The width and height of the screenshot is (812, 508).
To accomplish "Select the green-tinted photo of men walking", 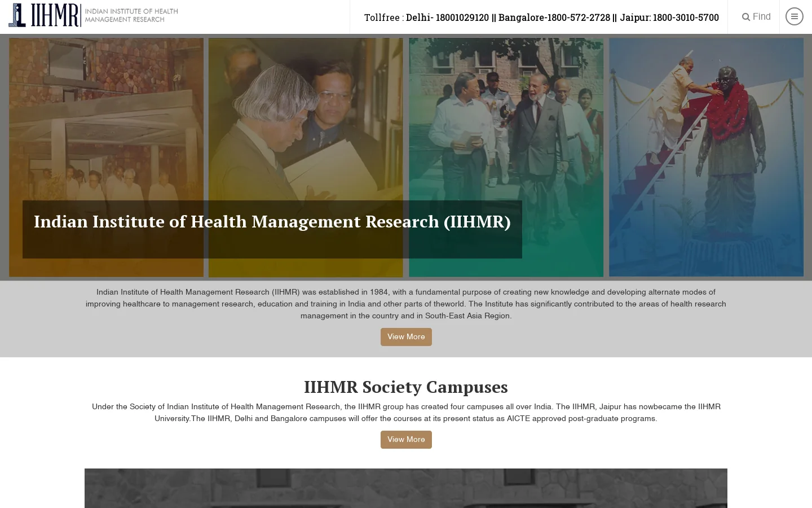I will (x=506, y=157).
